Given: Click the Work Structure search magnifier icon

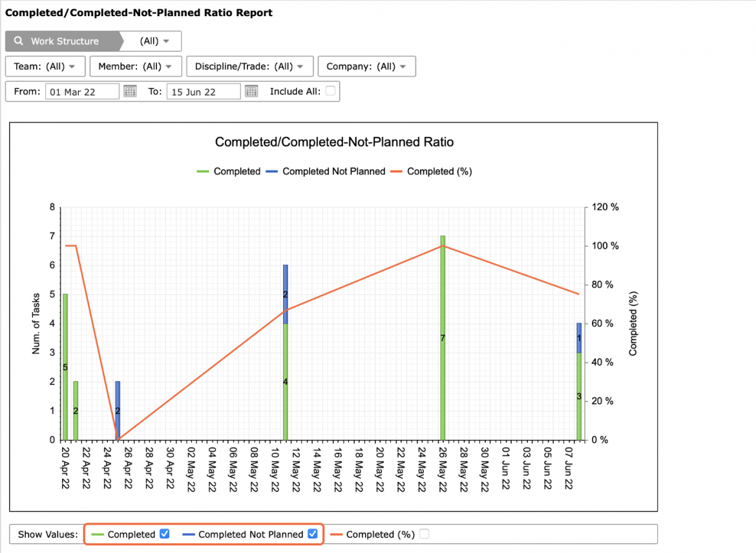Looking at the screenshot, I should pyautogui.click(x=18, y=41).
